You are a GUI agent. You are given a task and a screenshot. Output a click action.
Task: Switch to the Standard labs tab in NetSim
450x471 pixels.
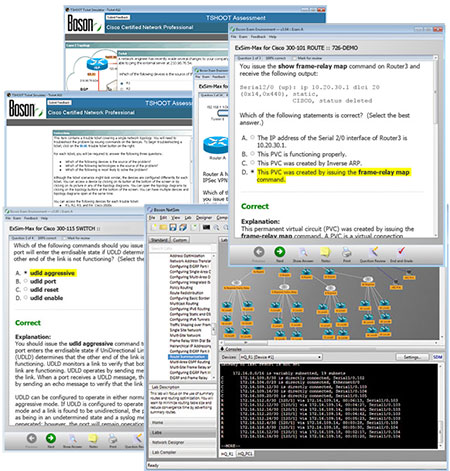pos(160,240)
